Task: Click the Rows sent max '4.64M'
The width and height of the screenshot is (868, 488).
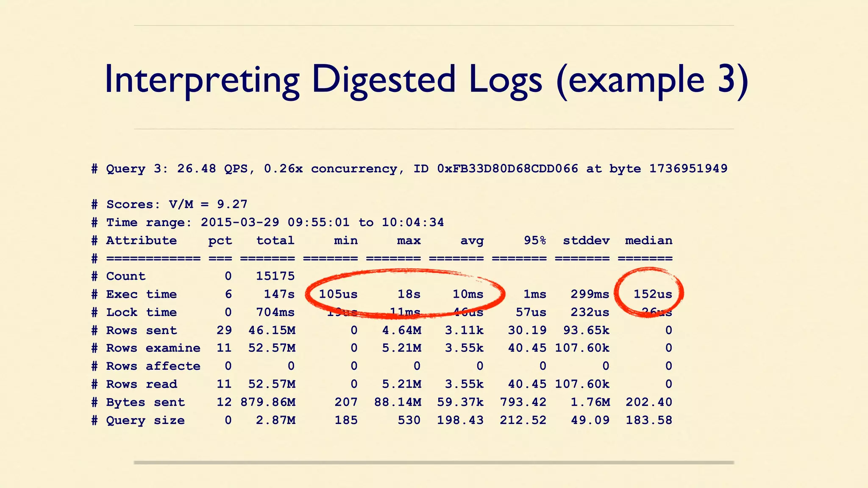Action: [x=402, y=330]
